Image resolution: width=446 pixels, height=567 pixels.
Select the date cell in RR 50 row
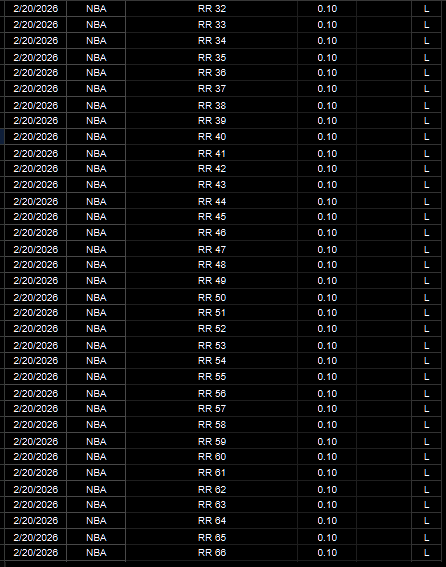(x=35, y=298)
